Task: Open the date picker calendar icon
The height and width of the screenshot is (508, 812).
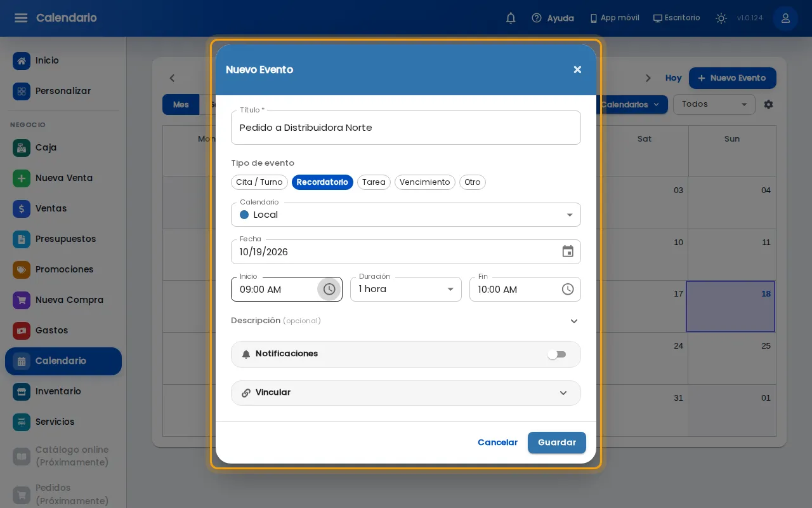Action: [x=568, y=251]
